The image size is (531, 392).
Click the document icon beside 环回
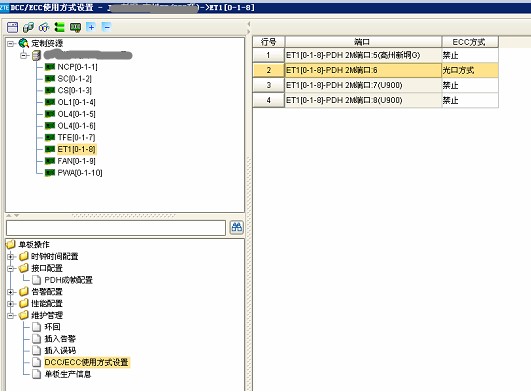point(37,327)
